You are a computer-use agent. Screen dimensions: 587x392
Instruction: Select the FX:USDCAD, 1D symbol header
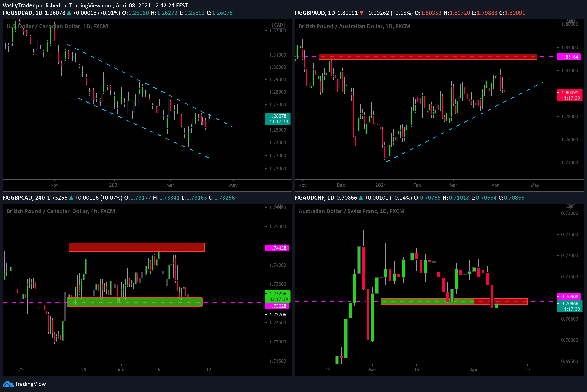22,13
